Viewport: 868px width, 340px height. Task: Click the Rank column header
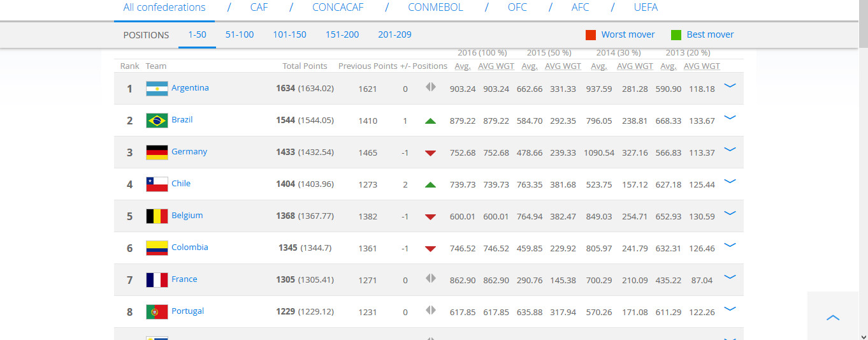[x=130, y=66]
